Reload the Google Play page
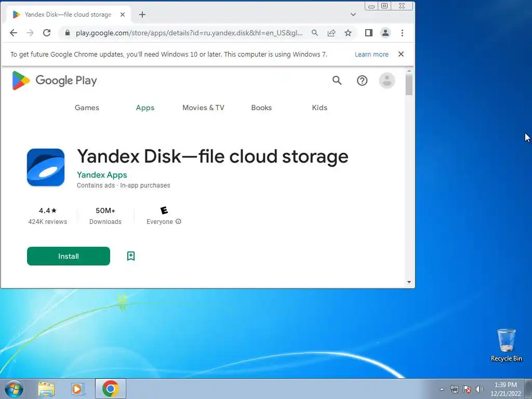532x399 pixels. pos(47,33)
